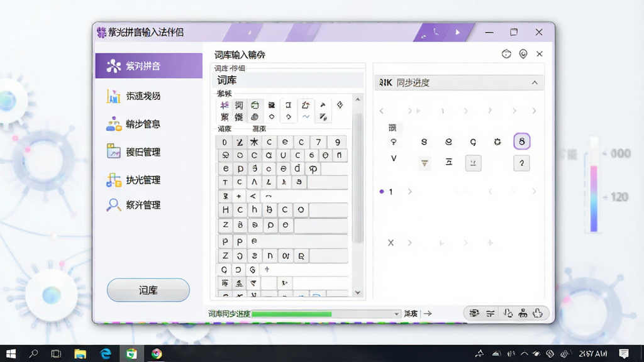The width and height of the screenshot is (644, 362).
Task: Open the sidebar item with picture icon
Action: [133, 152]
